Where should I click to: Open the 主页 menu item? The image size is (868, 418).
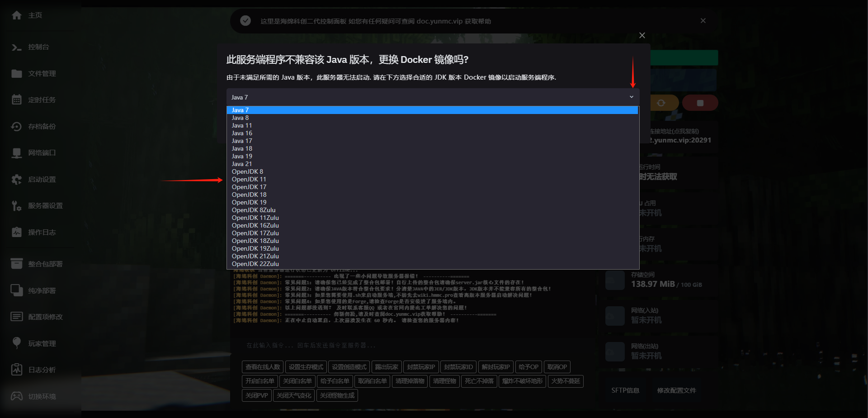[35, 15]
